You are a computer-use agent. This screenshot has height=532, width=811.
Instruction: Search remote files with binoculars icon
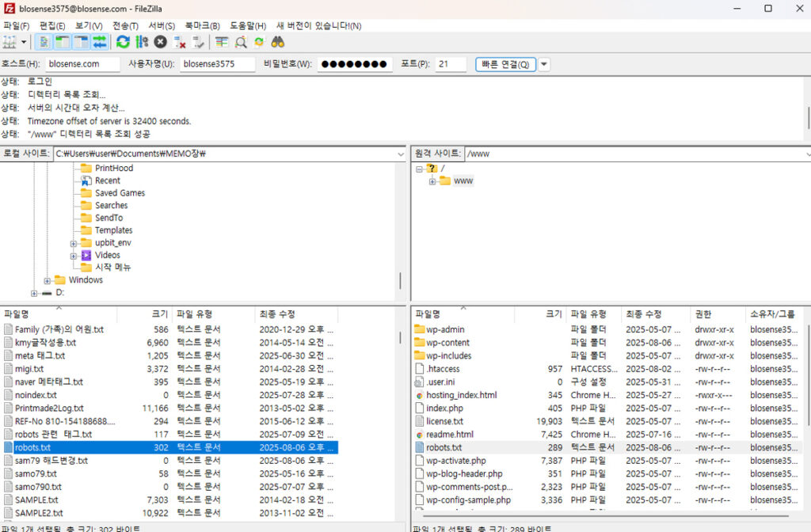(278, 43)
